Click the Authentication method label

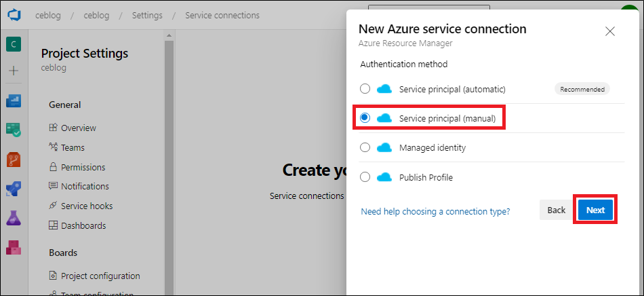click(x=404, y=64)
